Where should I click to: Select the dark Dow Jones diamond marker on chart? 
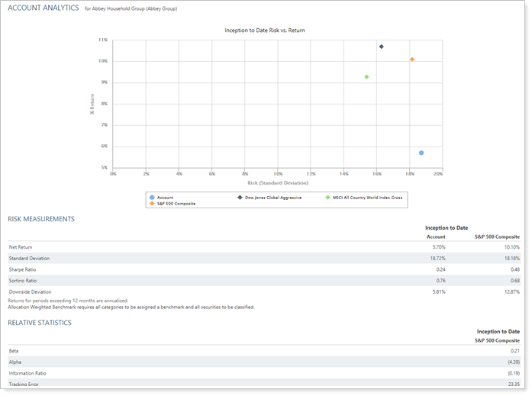[381, 47]
